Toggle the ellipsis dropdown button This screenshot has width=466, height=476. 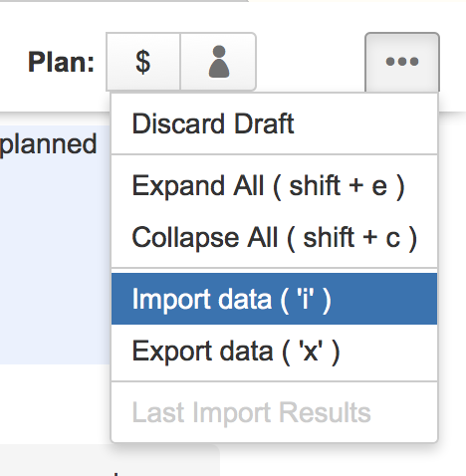(402, 62)
